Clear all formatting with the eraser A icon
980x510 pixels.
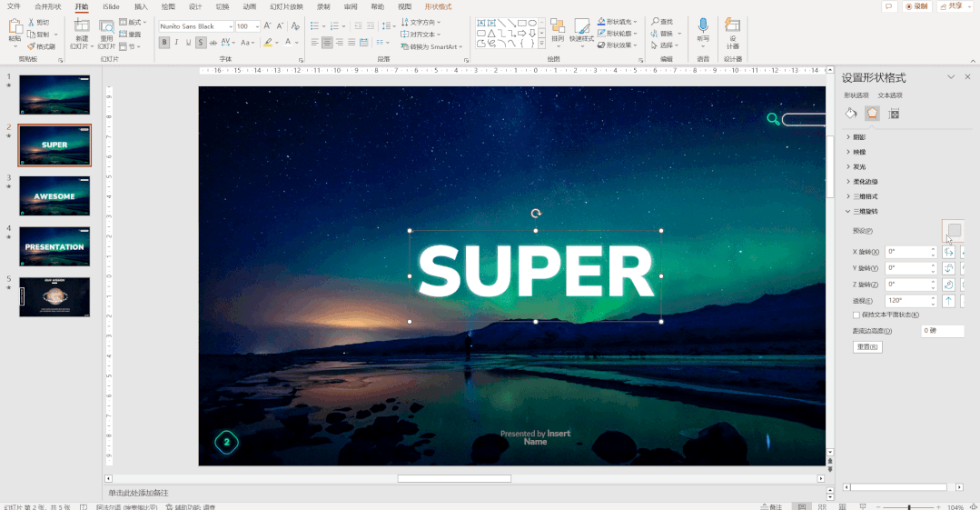tap(295, 25)
